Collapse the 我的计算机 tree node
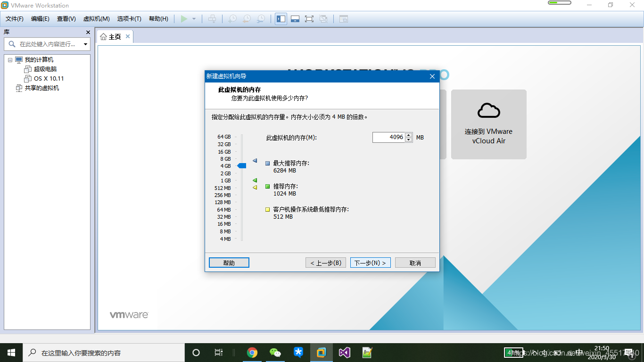This screenshot has height=362, width=644. (x=10, y=60)
